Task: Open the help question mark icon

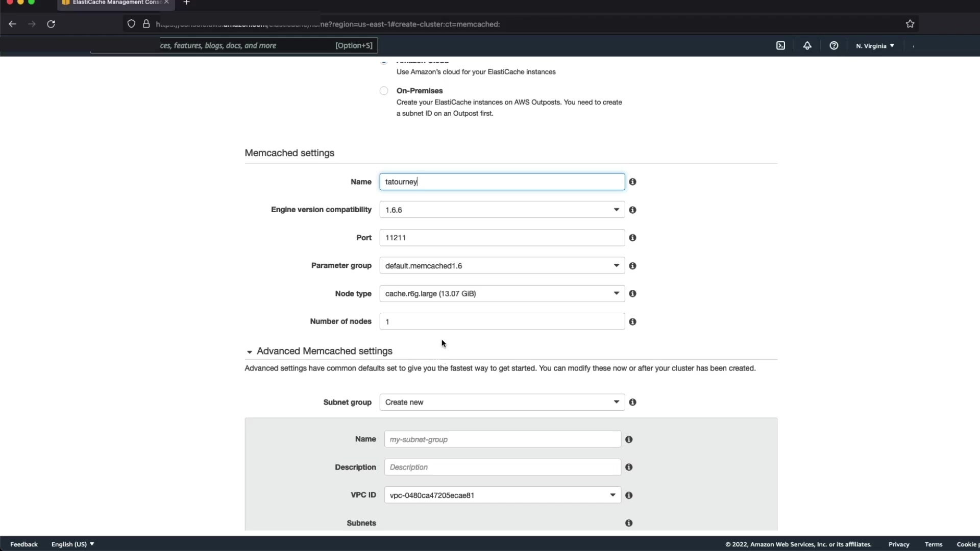Action: click(834, 45)
